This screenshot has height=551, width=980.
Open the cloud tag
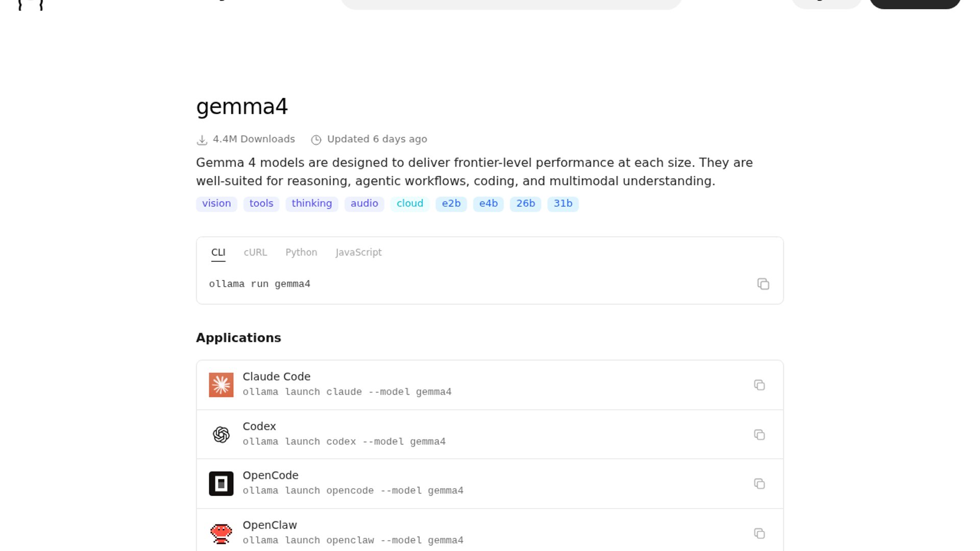coord(410,204)
